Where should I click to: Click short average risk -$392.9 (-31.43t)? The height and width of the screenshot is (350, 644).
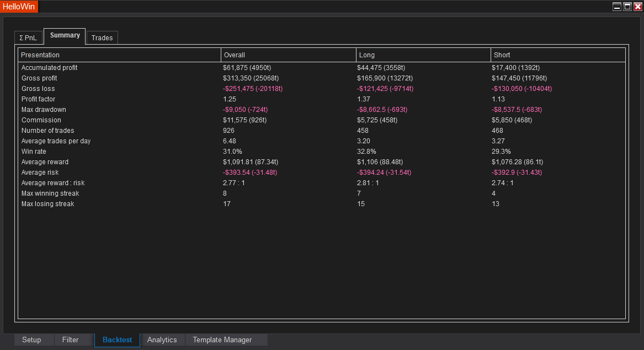point(517,173)
